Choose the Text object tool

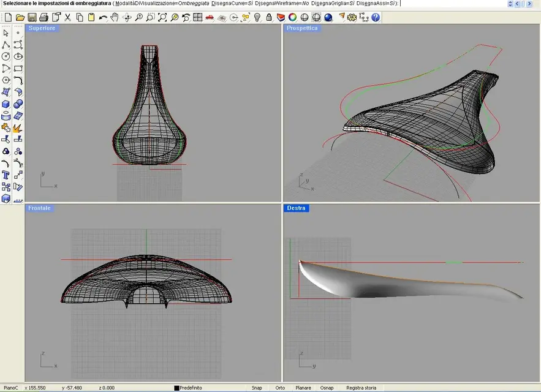coord(6,175)
